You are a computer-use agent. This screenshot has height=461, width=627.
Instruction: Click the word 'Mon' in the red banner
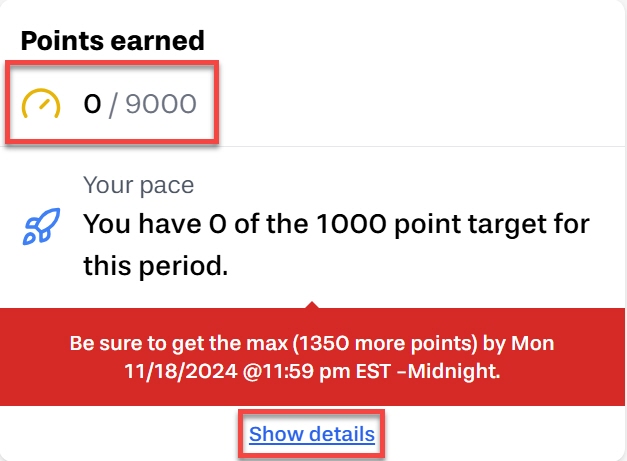tap(533, 343)
